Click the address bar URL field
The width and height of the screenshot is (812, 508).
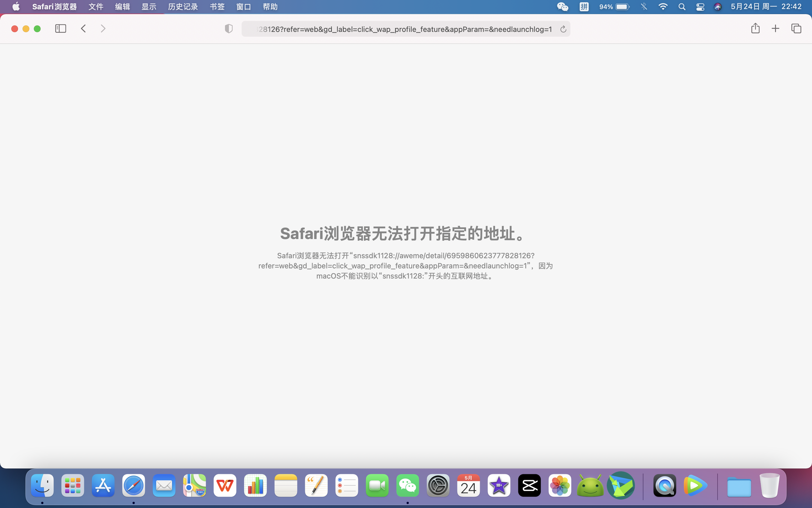pos(405,29)
